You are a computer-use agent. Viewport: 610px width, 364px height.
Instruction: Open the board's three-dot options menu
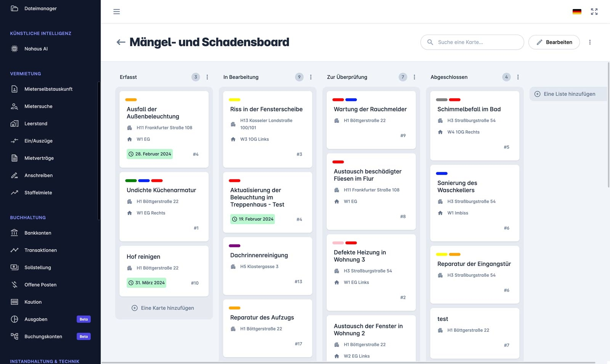[x=590, y=42]
